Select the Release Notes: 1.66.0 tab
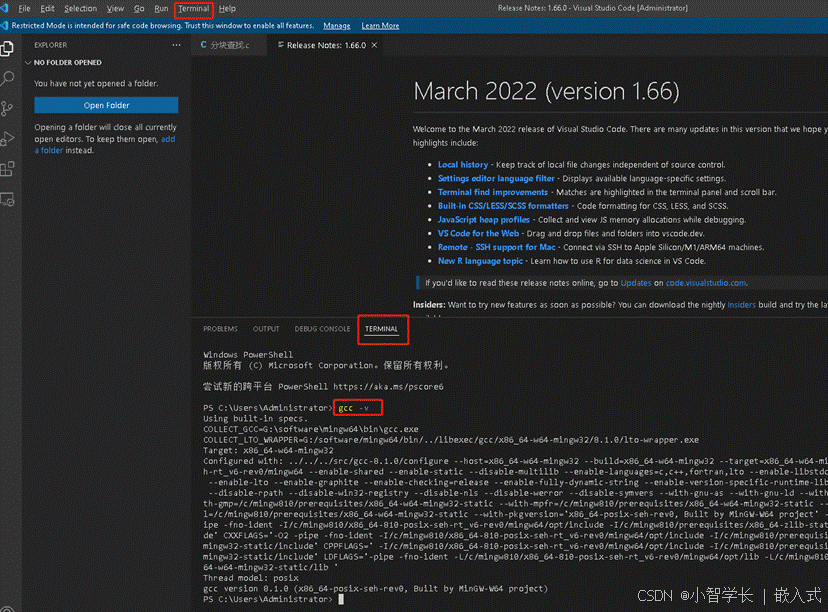 [326, 45]
